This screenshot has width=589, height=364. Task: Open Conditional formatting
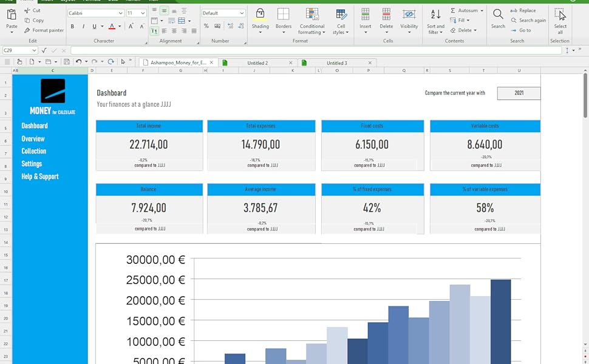[x=312, y=15]
